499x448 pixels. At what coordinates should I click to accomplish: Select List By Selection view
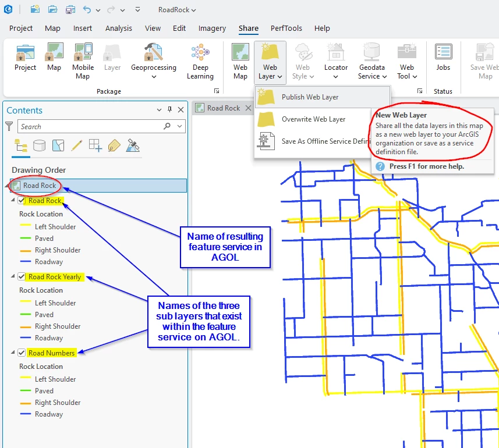tap(58, 146)
